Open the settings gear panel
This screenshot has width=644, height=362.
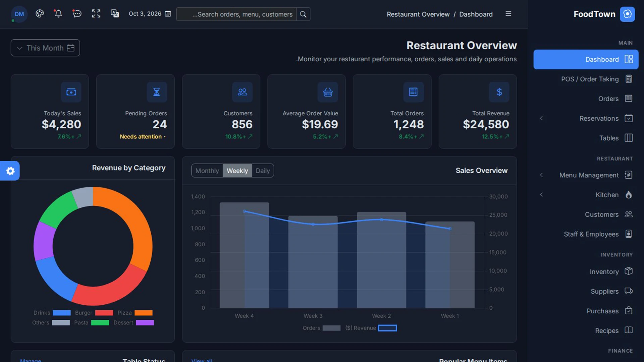click(10, 171)
